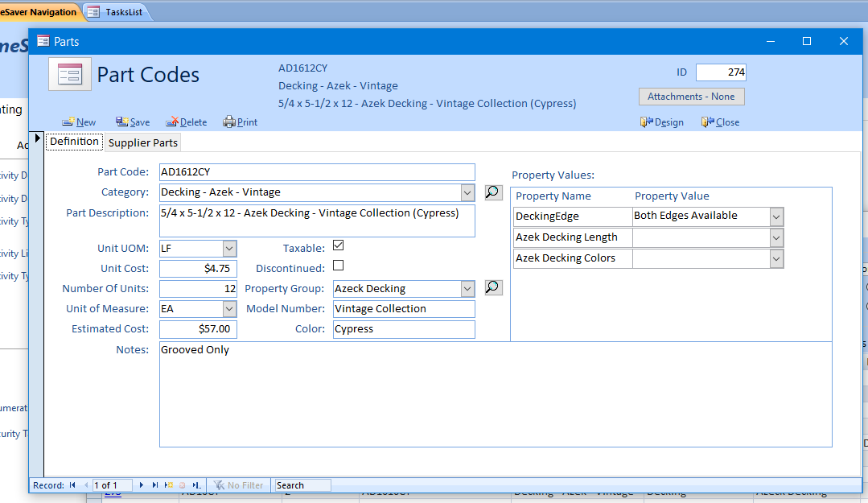Open the DeckingEdge property value dropdown
868x503 pixels.
coord(775,216)
